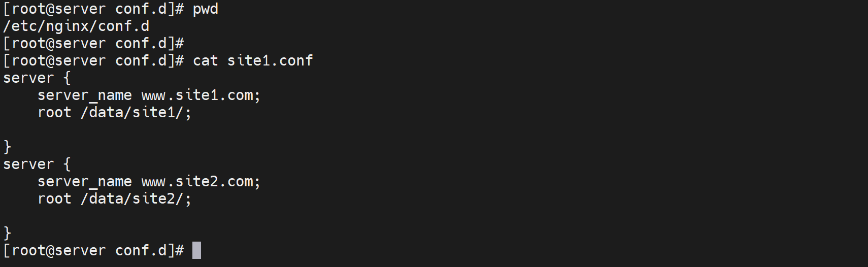Click the empty prompt line below the path output
The height and width of the screenshot is (267, 868).
point(93,44)
